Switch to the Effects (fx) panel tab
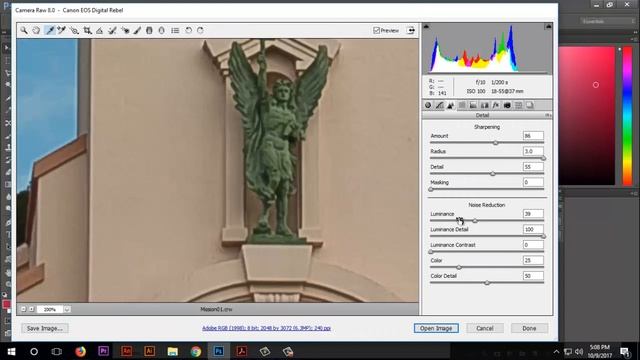The width and height of the screenshot is (640, 360). [496, 105]
